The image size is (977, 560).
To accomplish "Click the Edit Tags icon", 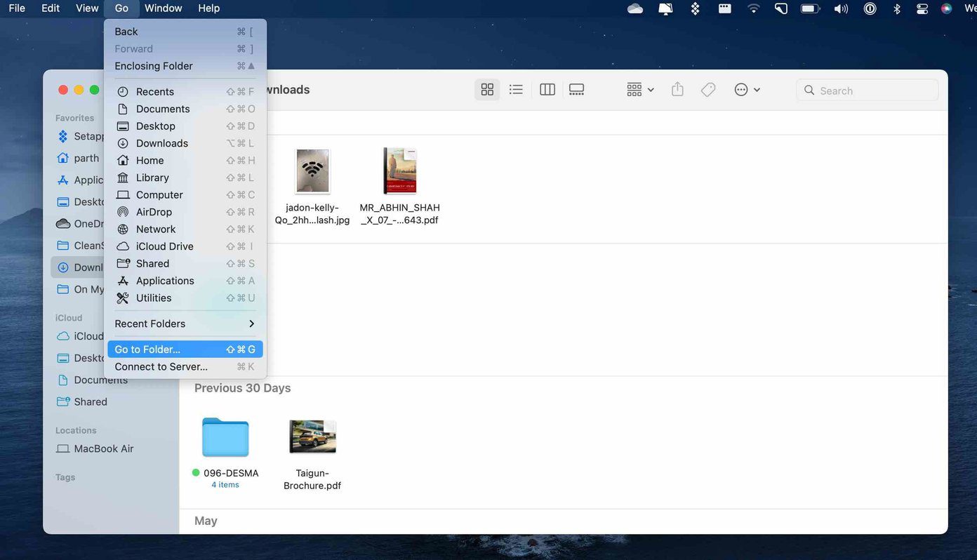I will [708, 90].
